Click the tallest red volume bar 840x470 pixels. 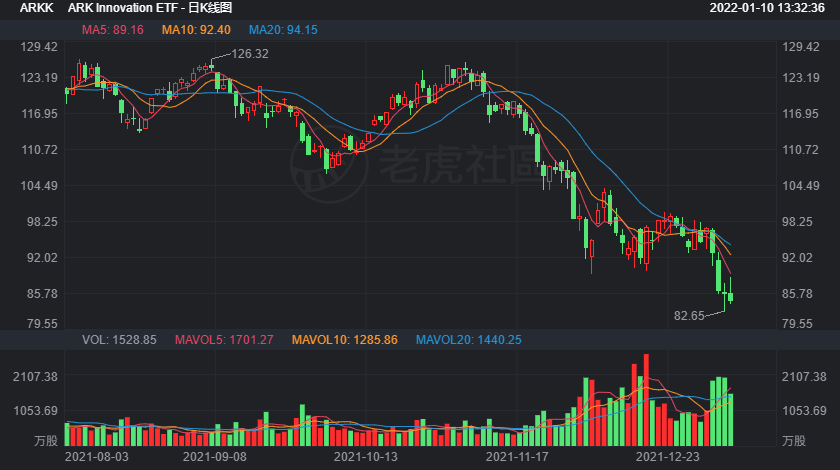[646, 400]
